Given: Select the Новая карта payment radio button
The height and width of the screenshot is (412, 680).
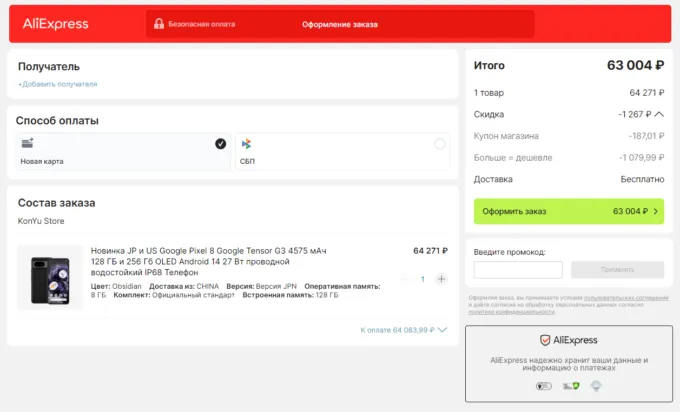Looking at the screenshot, I should (220, 144).
